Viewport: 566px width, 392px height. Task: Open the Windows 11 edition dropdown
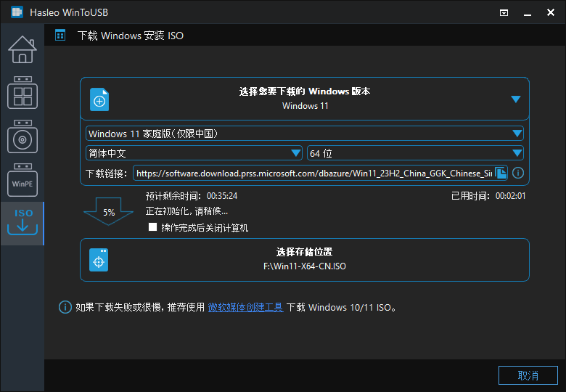[x=304, y=134]
